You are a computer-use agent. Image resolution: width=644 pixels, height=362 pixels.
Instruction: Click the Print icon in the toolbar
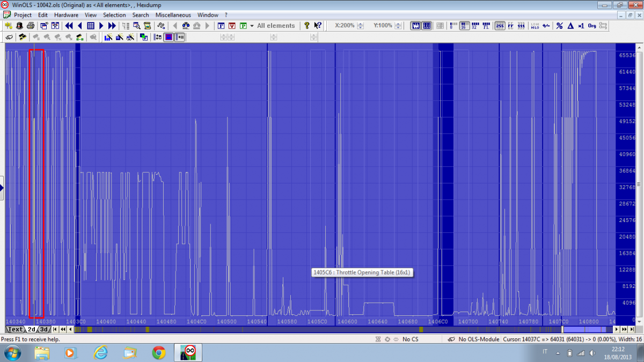point(31,25)
